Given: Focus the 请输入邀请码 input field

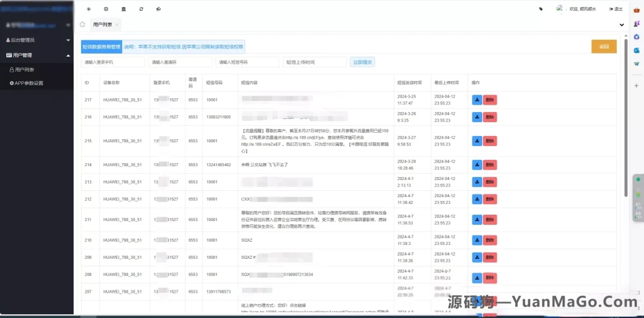Looking at the screenshot, I should (x=180, y=62).
